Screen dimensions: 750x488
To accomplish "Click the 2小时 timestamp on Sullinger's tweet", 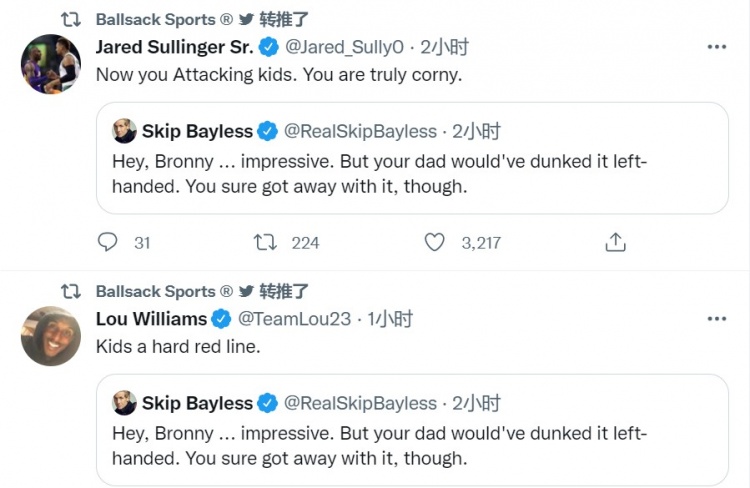I will coord(444,46).
